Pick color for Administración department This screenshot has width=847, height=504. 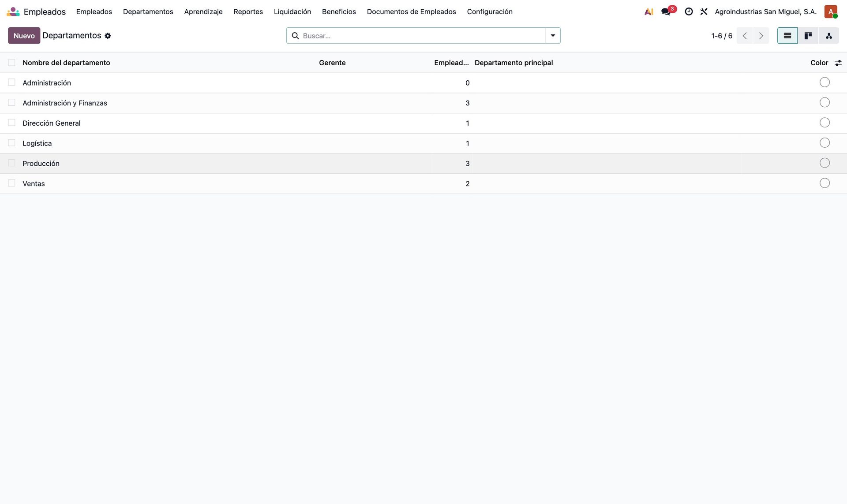(825, 82)
